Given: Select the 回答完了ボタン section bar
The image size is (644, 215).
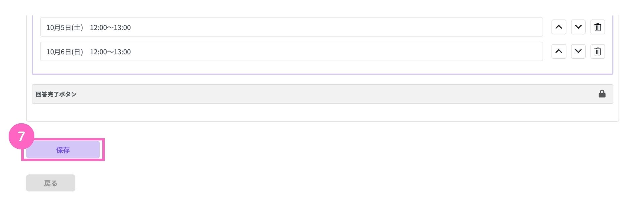Looking at the screenshot, I should [x=322, y=94].
